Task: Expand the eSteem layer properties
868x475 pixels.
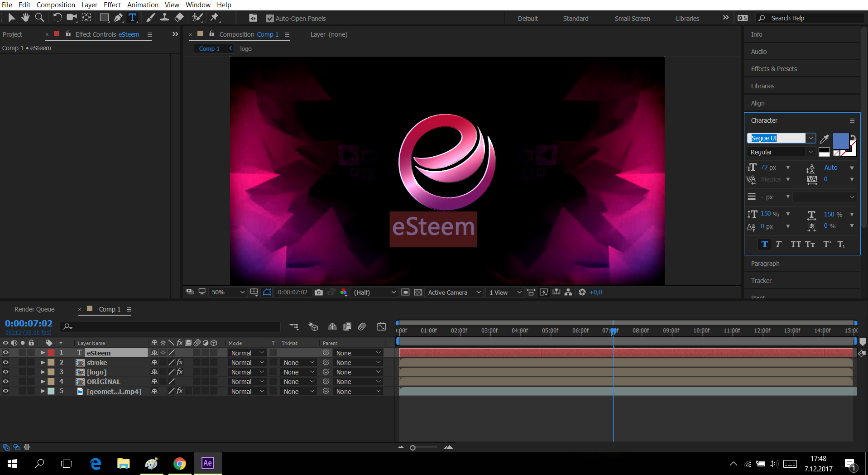Action: [x=43, y=353]
